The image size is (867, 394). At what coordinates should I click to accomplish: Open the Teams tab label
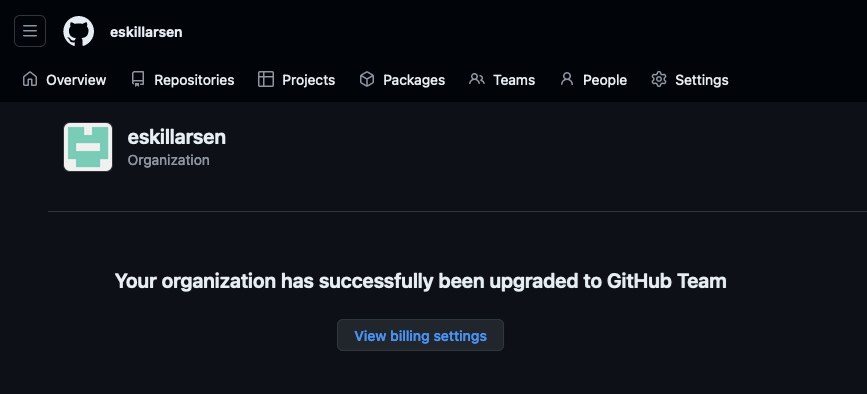[x=514, y=80]
